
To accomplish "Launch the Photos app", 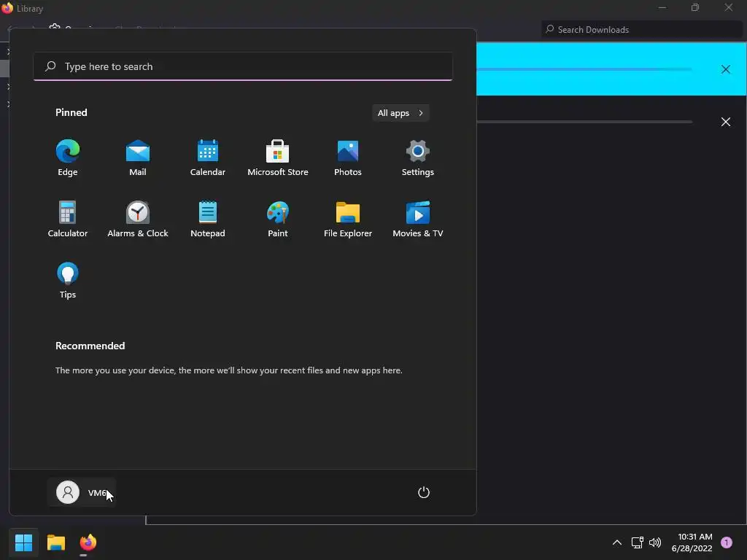I will [348, 158].
